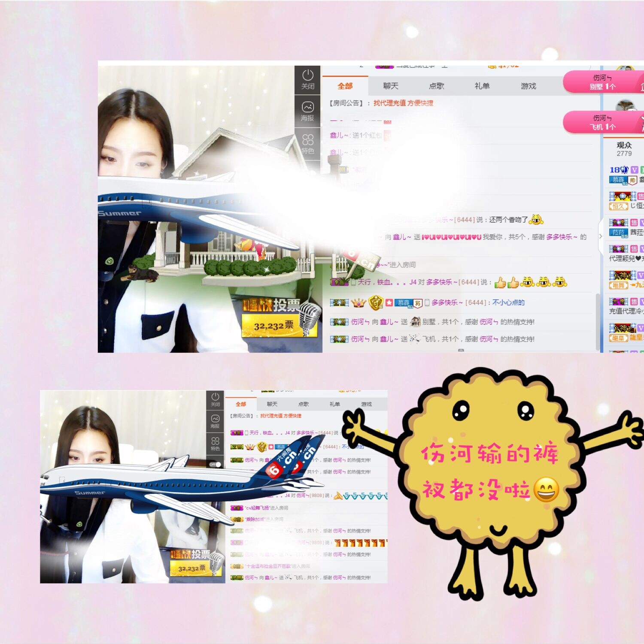Screen dimensions: 644x644
Task: Click the blue 慕鑫 fan badge in upper chat
Action: pos(404,303)
